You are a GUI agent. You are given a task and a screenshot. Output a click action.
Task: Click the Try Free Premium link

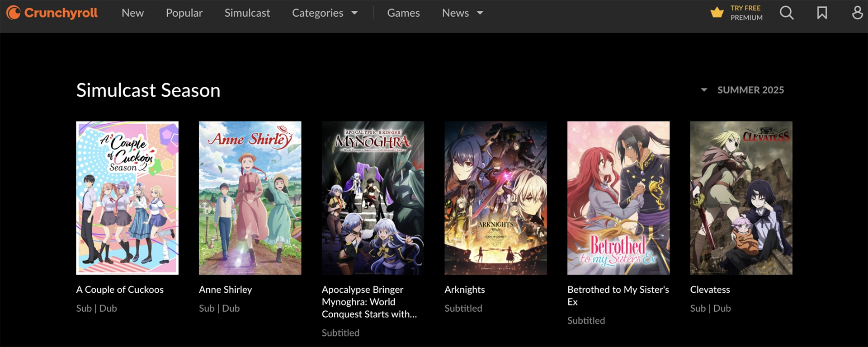(x=746, y=13)
